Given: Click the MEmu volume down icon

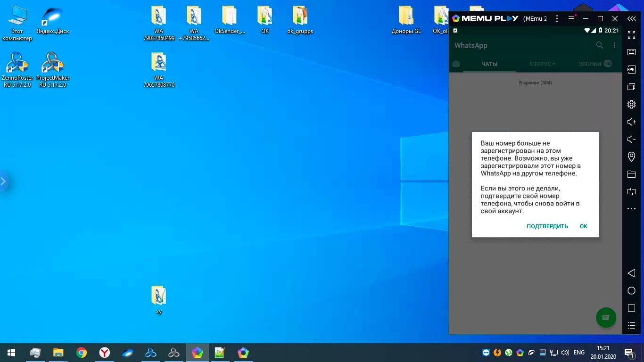Looking at the screenshot, I should click(631, 140).
